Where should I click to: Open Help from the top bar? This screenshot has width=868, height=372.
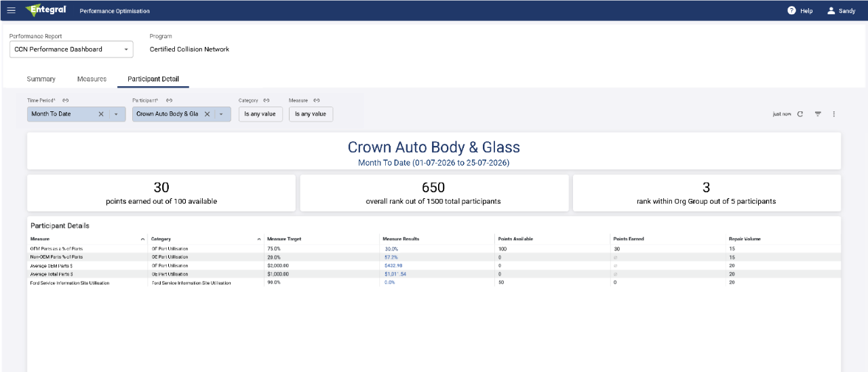(x=800, y=11)
